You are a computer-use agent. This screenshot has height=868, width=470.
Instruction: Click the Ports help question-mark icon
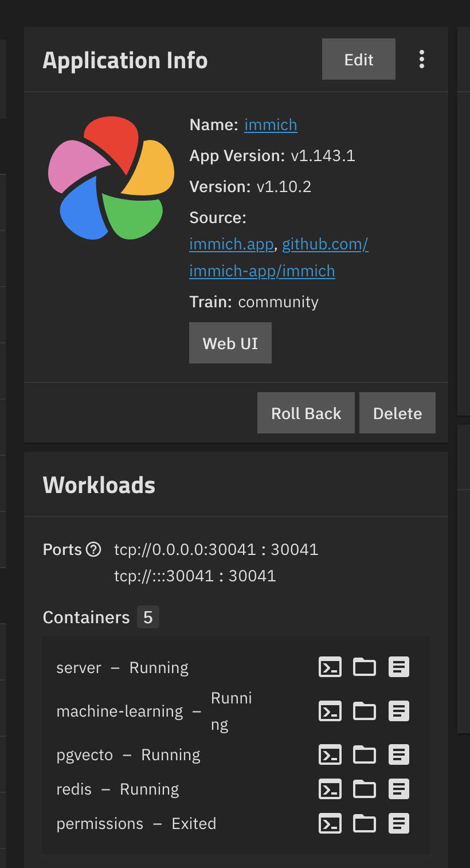click(93, 549)
